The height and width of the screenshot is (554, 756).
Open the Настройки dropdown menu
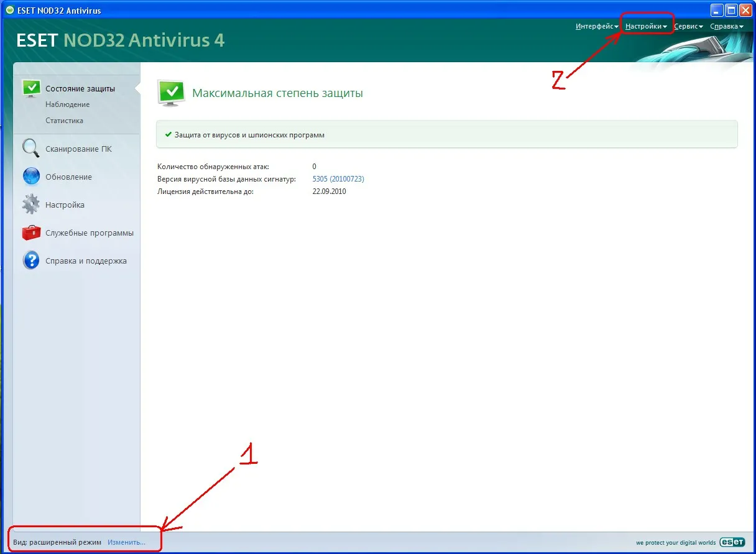click(x=646, y=26)
